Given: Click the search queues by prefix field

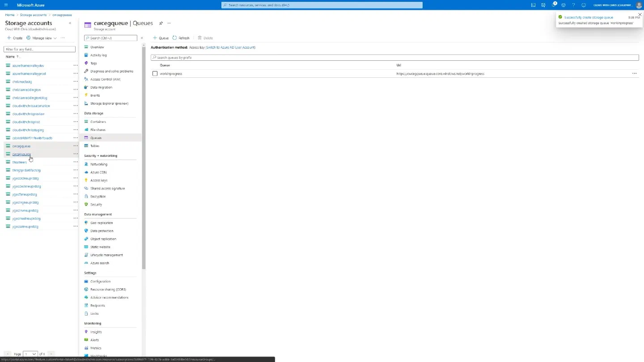Looking at the screenshot, I should 394,58.
